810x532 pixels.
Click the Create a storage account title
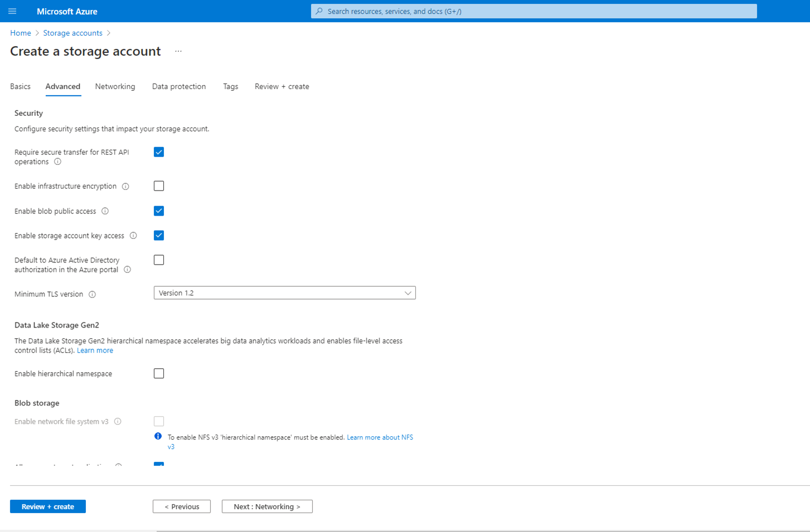(85, 51)
